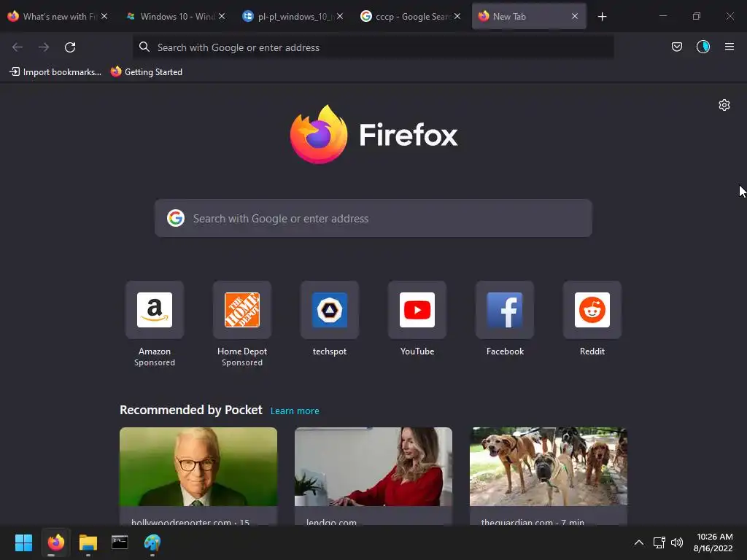Open the Windows Start menu
This screenshot has width=747, height=560.
[x=23, y=542]
